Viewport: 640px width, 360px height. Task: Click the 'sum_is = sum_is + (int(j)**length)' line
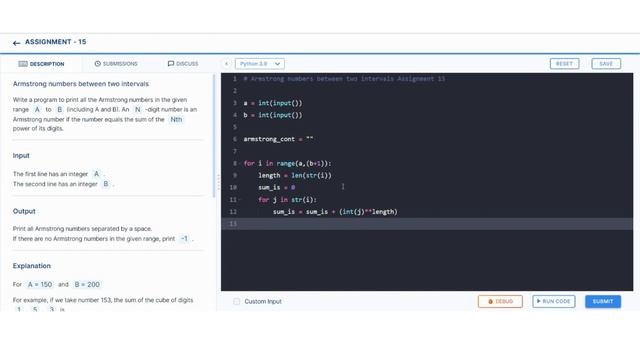[335, 212]
